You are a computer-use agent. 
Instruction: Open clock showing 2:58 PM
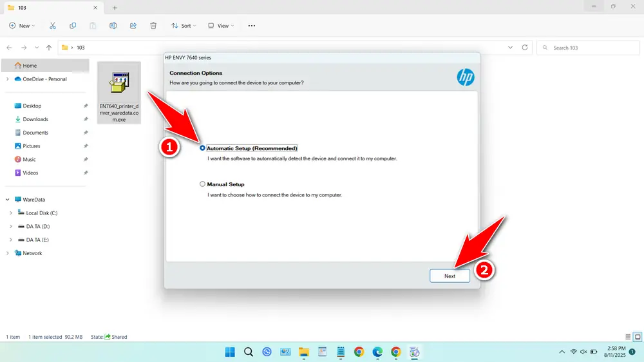point(614,352)
